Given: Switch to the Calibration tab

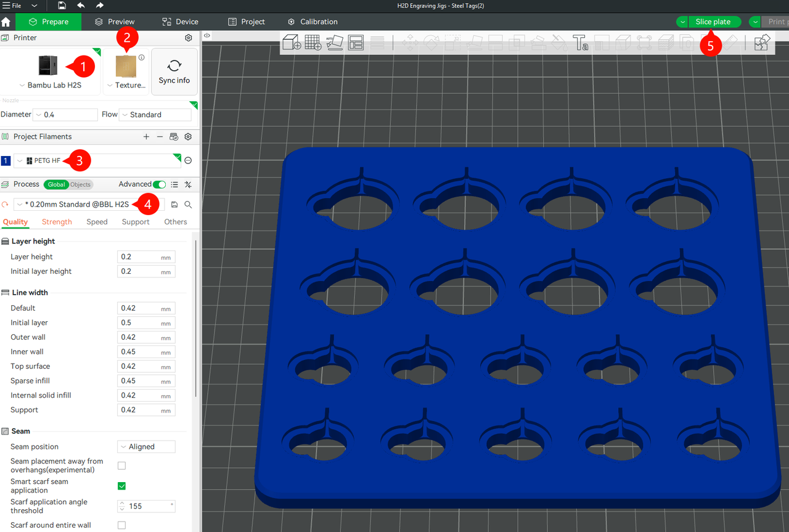Looking at the screenshot, I should pyautogui.click(x=313, y=22).
